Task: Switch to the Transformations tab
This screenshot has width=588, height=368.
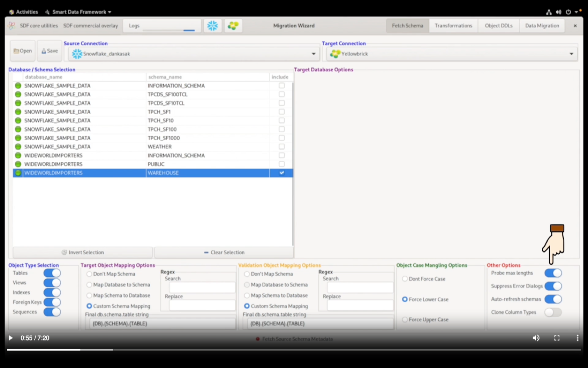Action: click(453, 25)
